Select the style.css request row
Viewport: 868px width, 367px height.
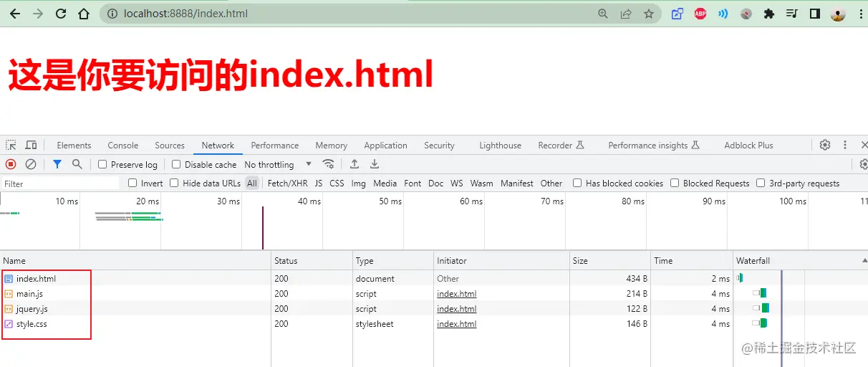(x=434, y=324)
